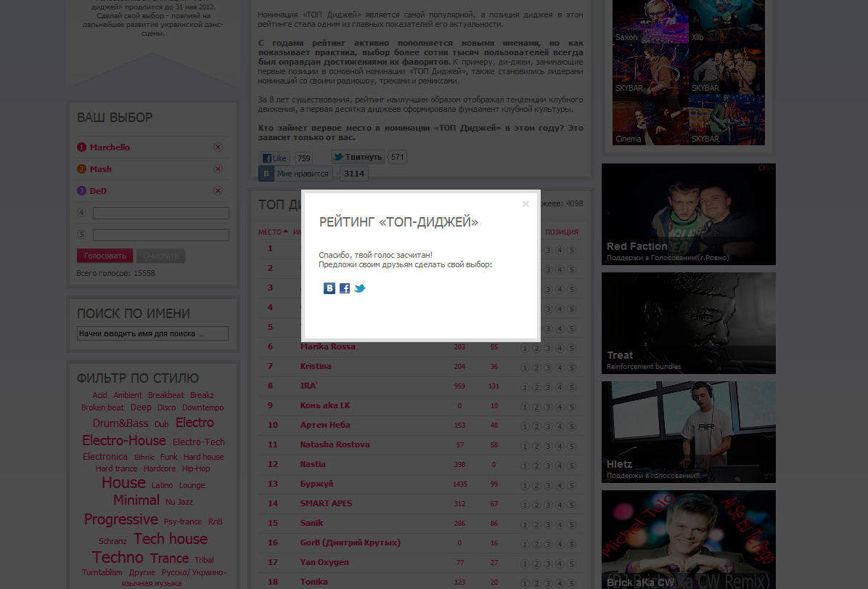Screen dimensions: 868x589
Task: Select position 1 for Natasha Rostova
Action: point(525,447)
